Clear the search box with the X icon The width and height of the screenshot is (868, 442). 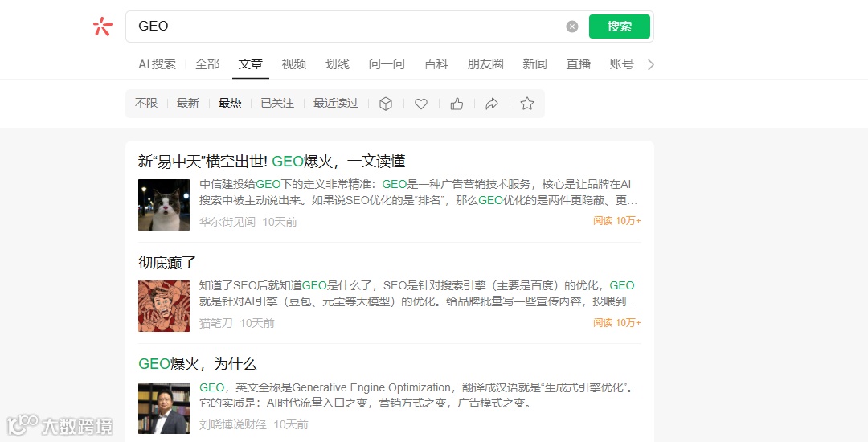[x=572, y=27]
